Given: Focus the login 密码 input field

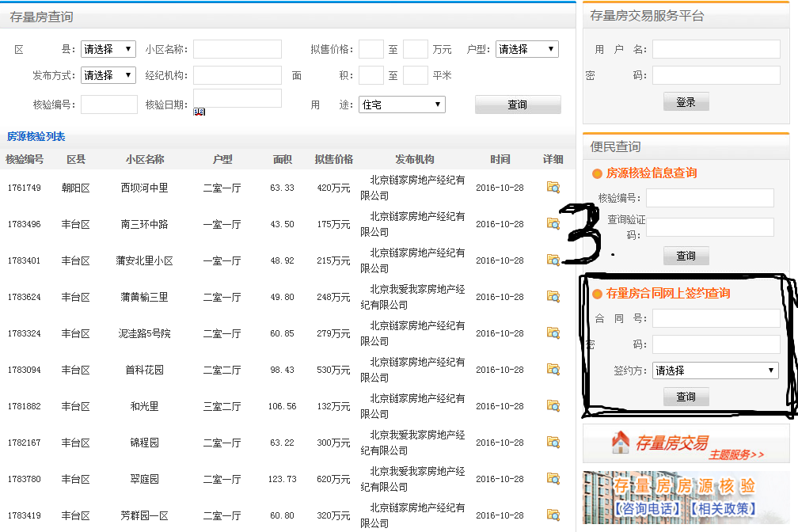Looking at the screenshot, I should pyautogui.click(x=716, y=75).
